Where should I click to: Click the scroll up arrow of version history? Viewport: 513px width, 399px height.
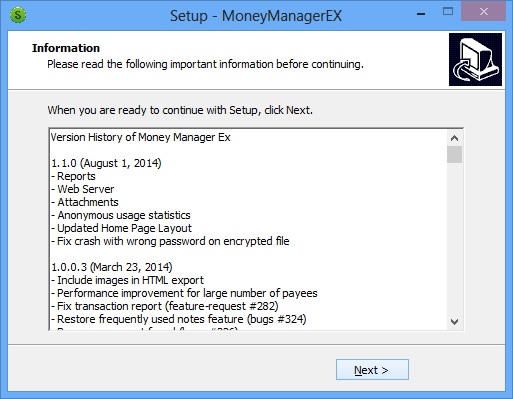coord(454,138)
